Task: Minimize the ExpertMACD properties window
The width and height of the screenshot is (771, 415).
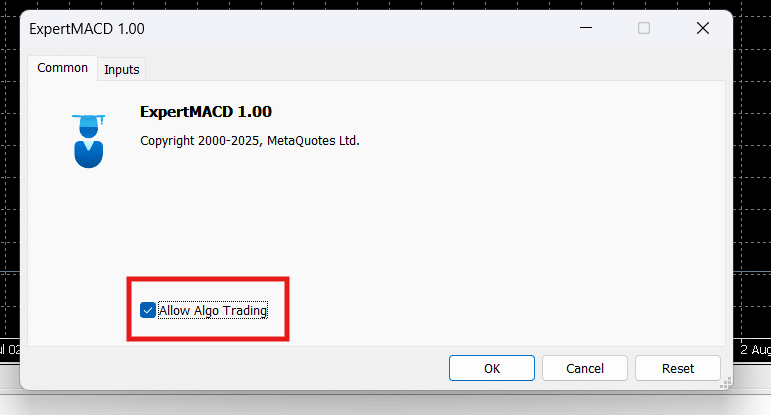Action: tap(586, 28)
